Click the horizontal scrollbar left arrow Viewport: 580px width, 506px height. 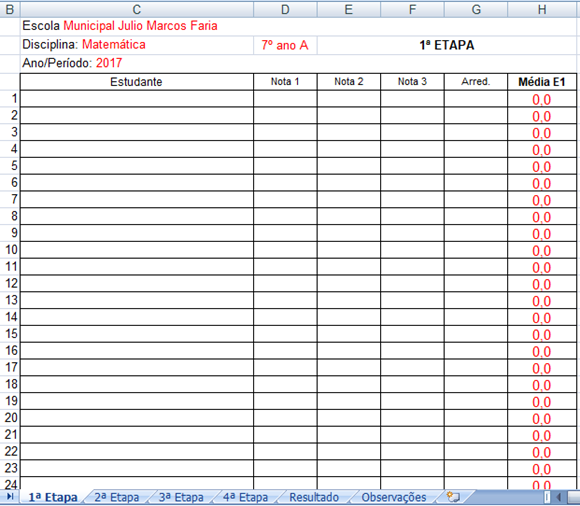coord(560,497)
